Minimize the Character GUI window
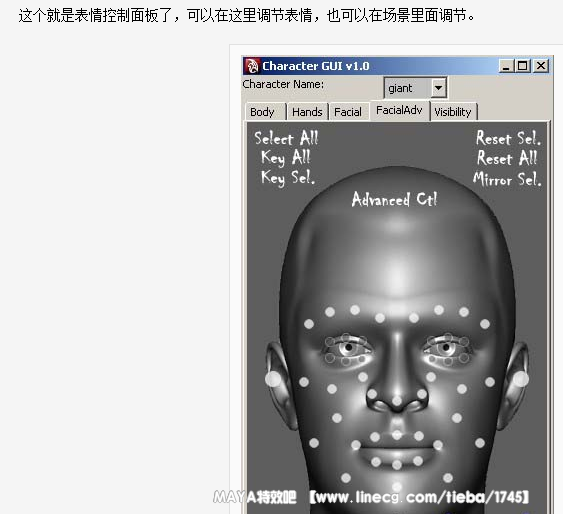Viewport: 563px width, 514px height. click(506, 66)
